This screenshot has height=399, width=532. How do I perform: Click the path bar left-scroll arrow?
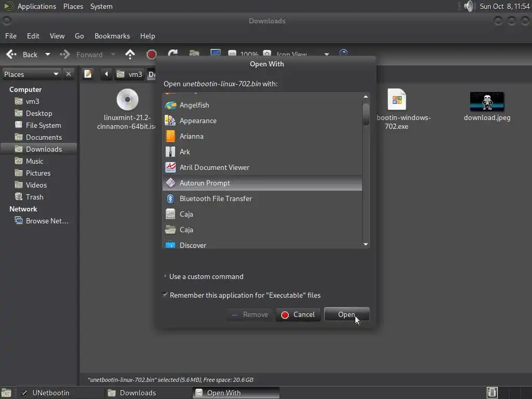(106, 74)
